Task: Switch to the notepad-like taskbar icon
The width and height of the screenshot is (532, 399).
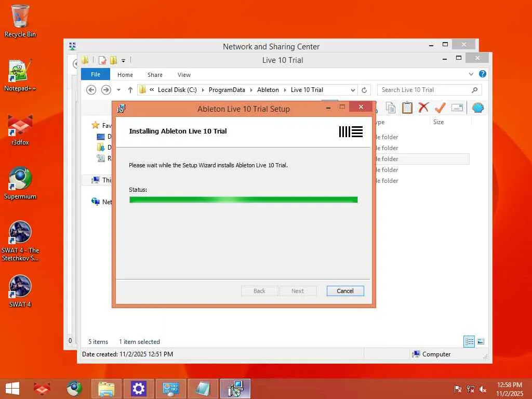Action: [203, 389]
